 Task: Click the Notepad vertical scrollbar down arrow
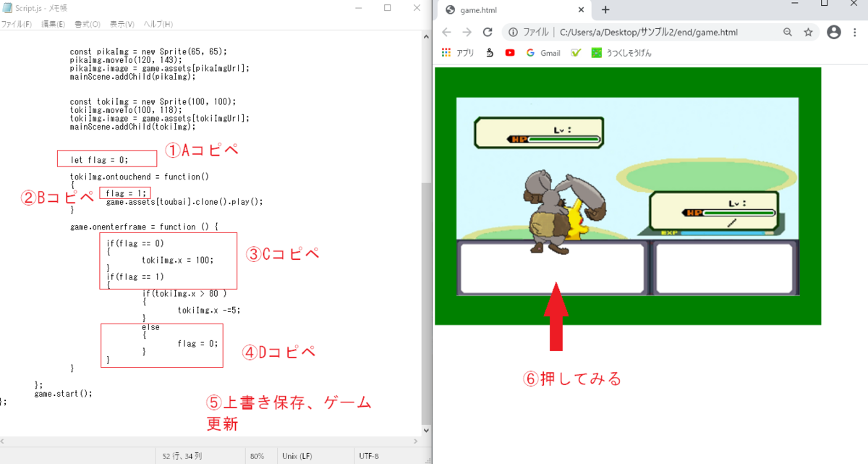pyautogui.click(x=427, y=431)
